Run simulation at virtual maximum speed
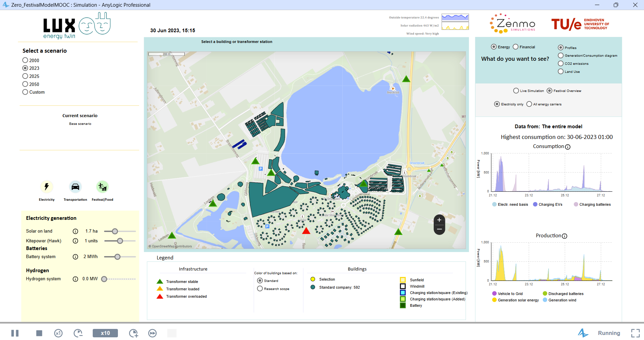 [153, 333]
